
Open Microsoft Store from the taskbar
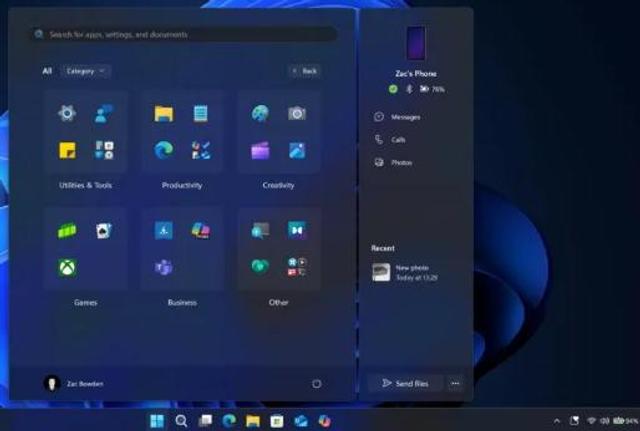pos(277,421)
